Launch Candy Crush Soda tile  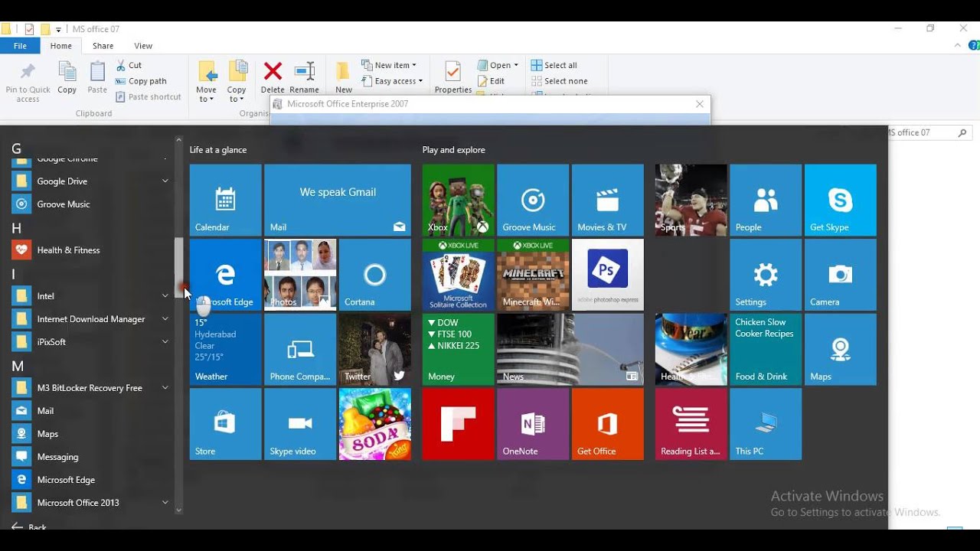coord(375,424)
